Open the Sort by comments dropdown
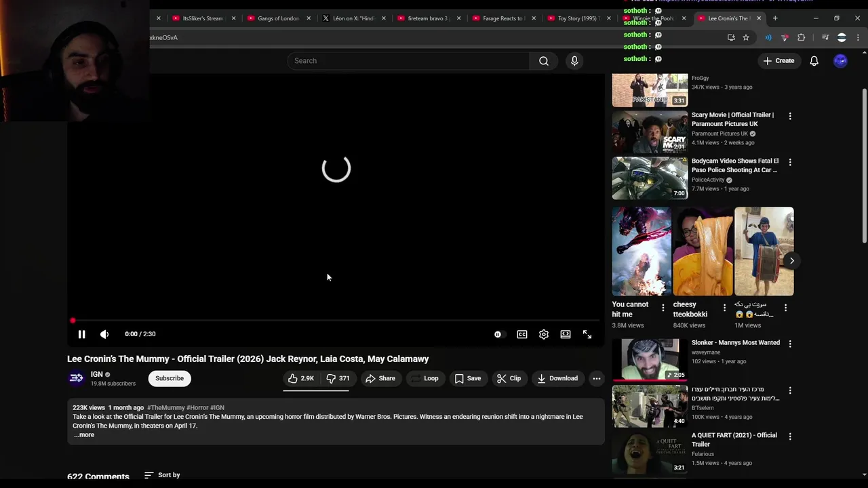The image size is (868, 488). (x=162, y=475)
